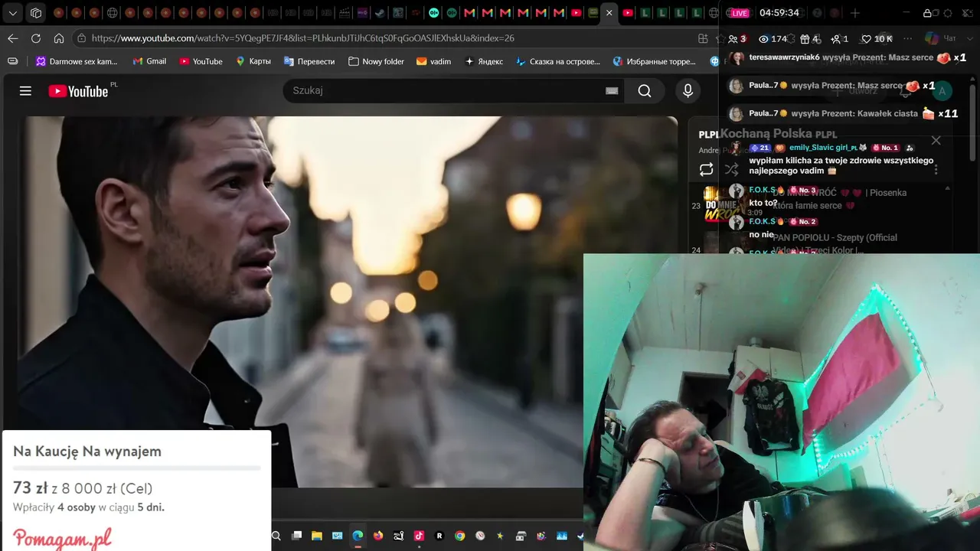980x551 pixels.
Task: Click the chat message "no nie"
Action: pyautogui.click(x=762, y=234)
